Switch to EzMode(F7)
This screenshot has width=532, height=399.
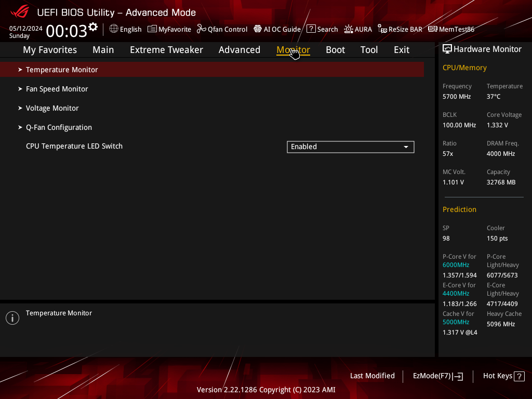pos(437,376)
